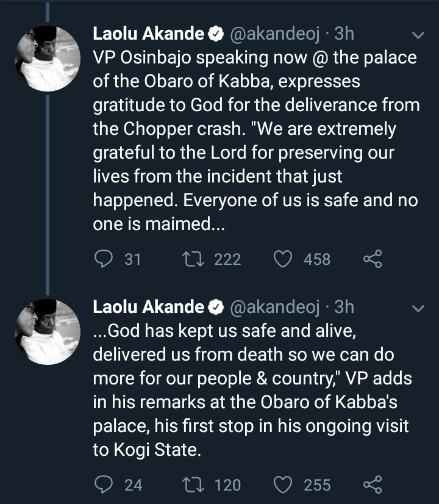Click the verified badge on first tweet

tap(216, 35)
